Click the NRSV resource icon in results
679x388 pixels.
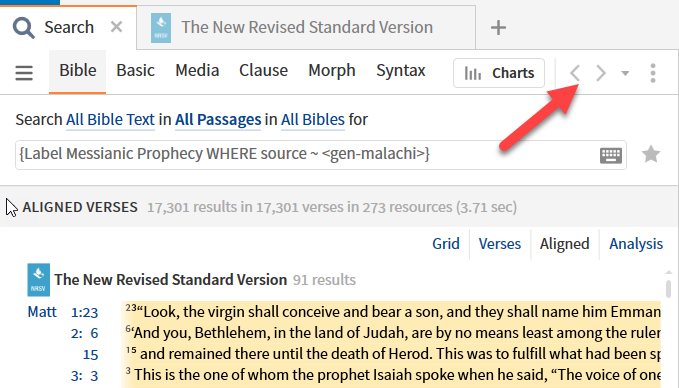39,280
